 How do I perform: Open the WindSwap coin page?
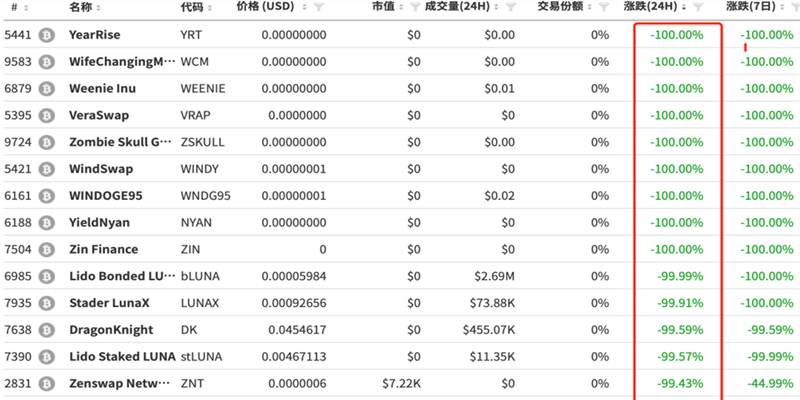coord(101,169)
